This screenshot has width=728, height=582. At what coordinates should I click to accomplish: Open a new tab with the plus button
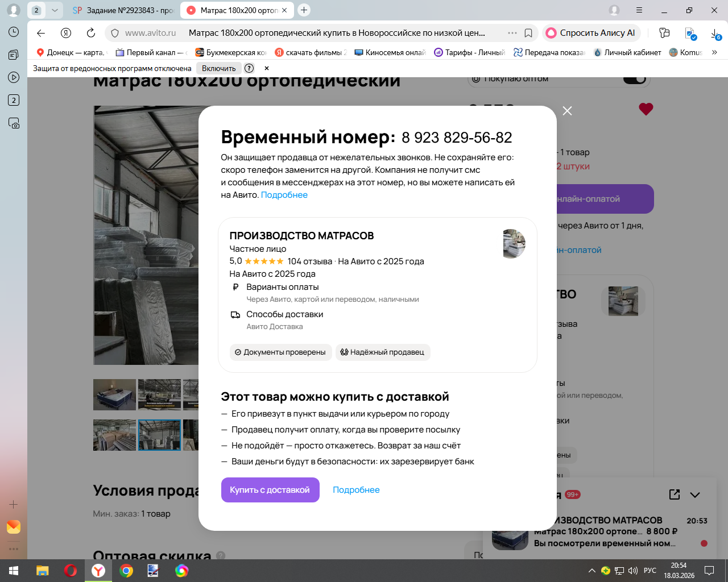click(x=304, y=10)
